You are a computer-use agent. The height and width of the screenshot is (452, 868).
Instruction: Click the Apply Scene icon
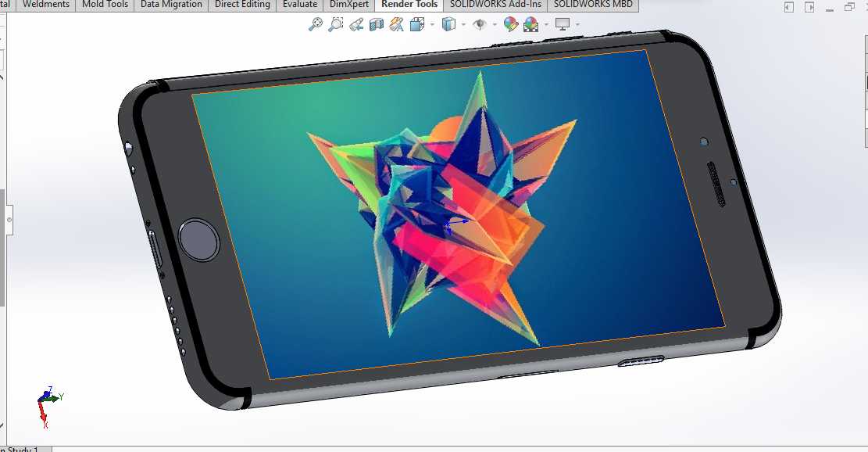tap(530, 24)
